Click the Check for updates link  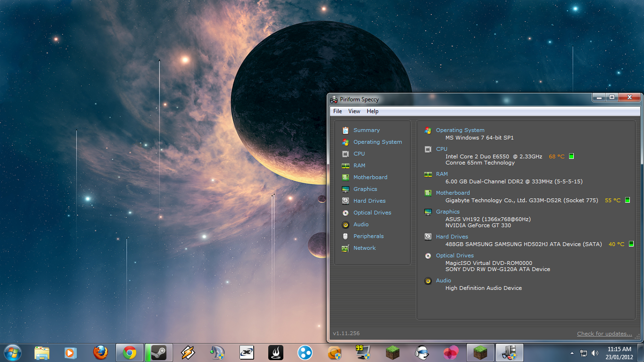(x=604, y=333)
